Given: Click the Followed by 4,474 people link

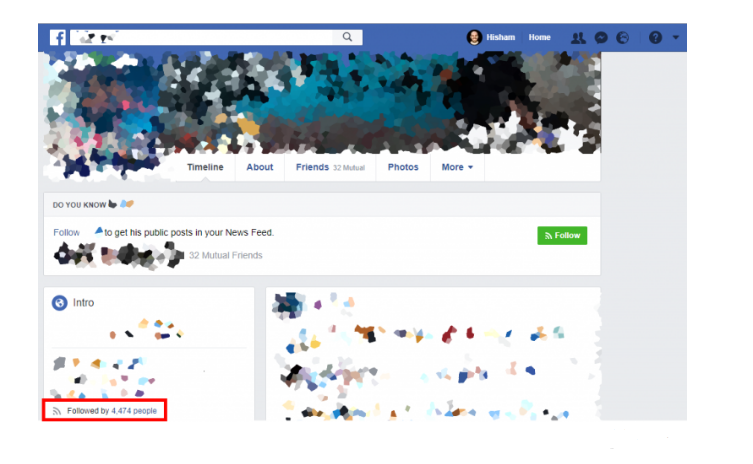Looking at the screenshot, I should coord(112,411).
